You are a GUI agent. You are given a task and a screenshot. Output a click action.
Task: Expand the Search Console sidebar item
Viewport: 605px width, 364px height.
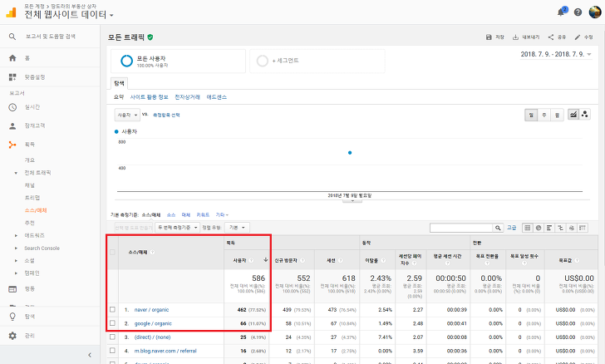16,248
